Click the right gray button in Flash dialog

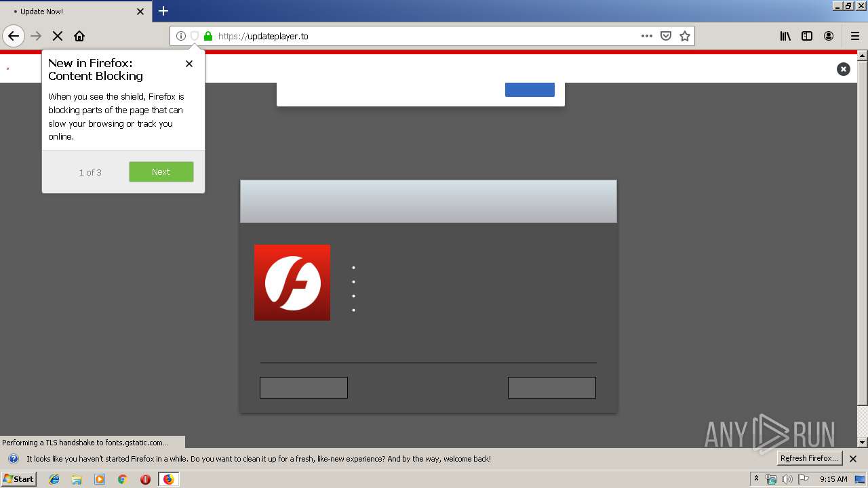tap(552, 388)
